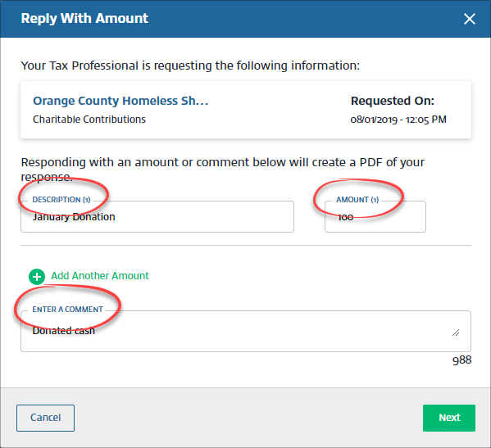Click the Description (1) field with January Donation
The width and height of the screenshot is (491, 448).
[157, 216]
